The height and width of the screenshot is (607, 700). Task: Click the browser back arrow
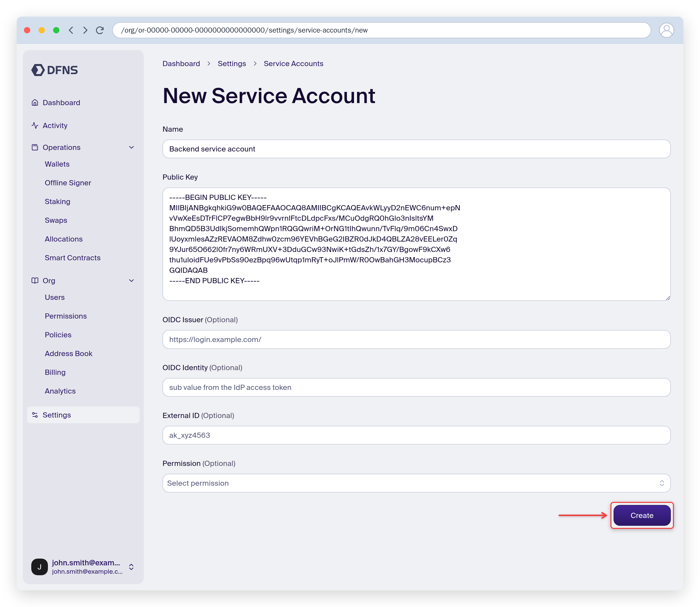click(x=71, y=30)
